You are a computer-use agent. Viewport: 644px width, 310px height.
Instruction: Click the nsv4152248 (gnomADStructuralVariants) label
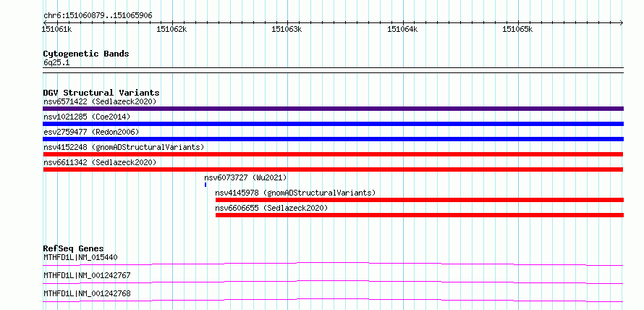124,147
